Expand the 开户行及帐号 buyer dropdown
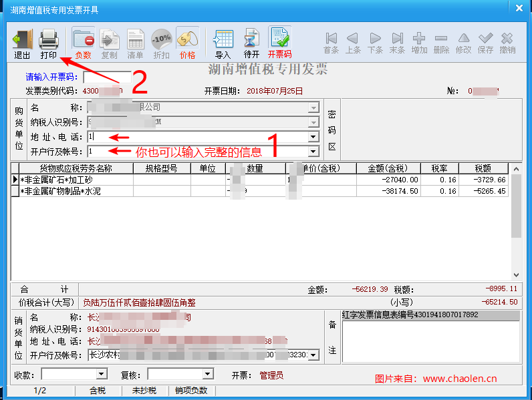This screenshot has width=532, height=400. coord(313,152)
